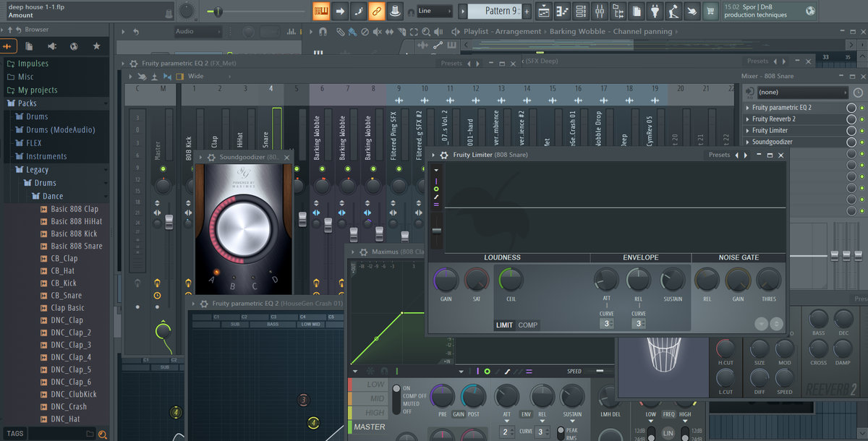Select the paint brush tool in Playlist toolbar
868x441 pixels.
[x=352, y=32]
